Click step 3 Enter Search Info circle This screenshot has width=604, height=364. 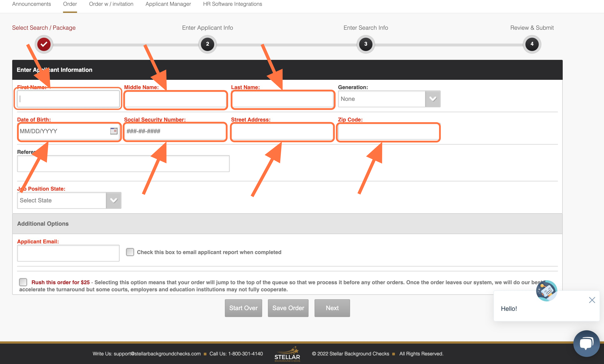pos(366,44)
